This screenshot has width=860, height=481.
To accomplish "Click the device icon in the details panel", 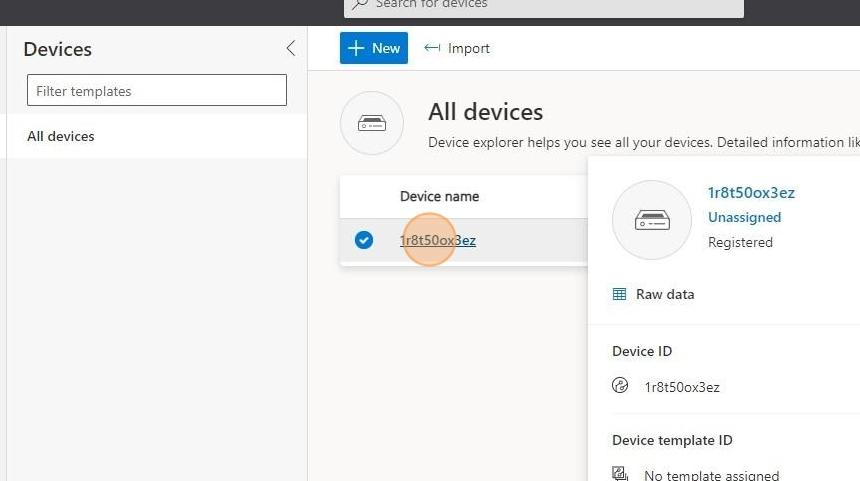I will [652, 220].
